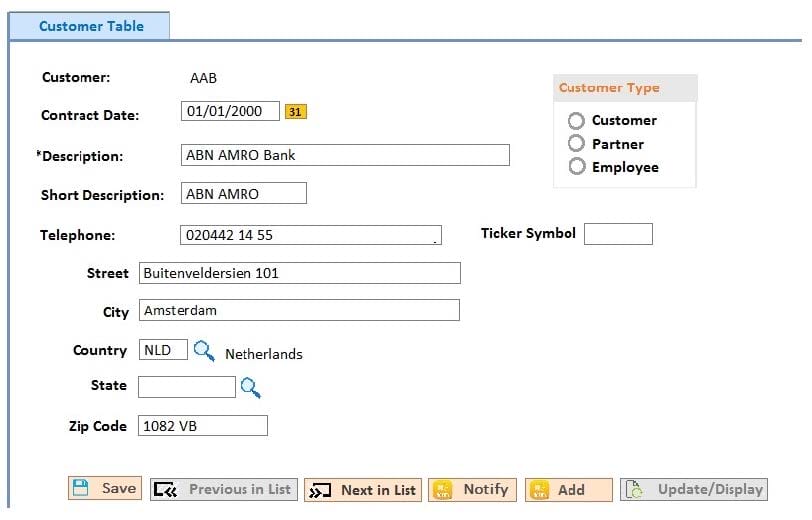812x520 pixels.
Task: Focus the Zip Code input field
Action: click(202, 426)
